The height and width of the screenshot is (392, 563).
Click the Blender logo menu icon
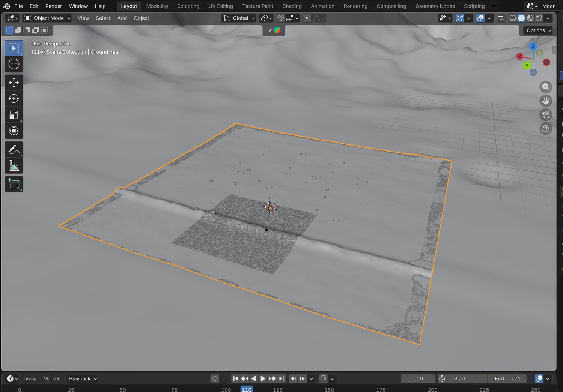pyautogui.click(x=6, y=6)
